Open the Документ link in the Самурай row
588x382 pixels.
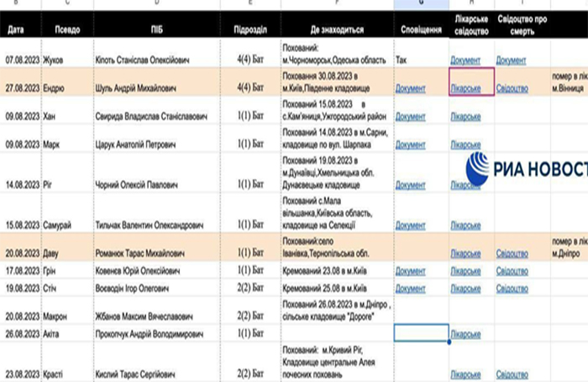[410, 225]
